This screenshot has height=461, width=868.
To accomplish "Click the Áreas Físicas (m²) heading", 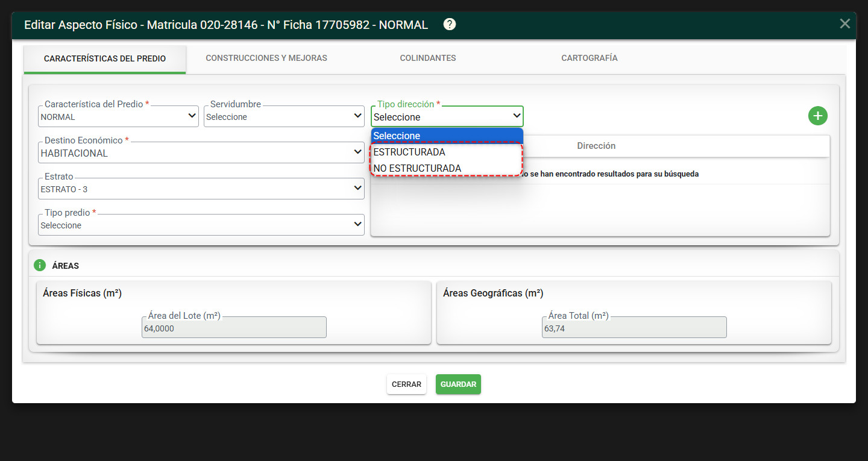I will (83, 293).
